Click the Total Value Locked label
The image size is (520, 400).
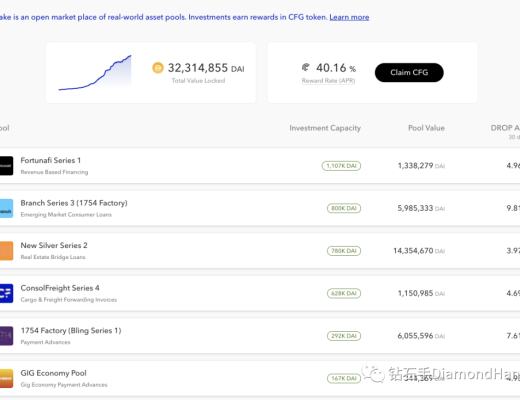(198, 81)
